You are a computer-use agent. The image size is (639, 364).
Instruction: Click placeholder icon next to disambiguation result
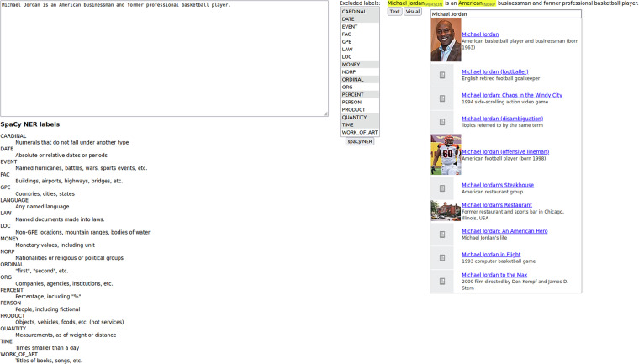click(x=442, y=122)
